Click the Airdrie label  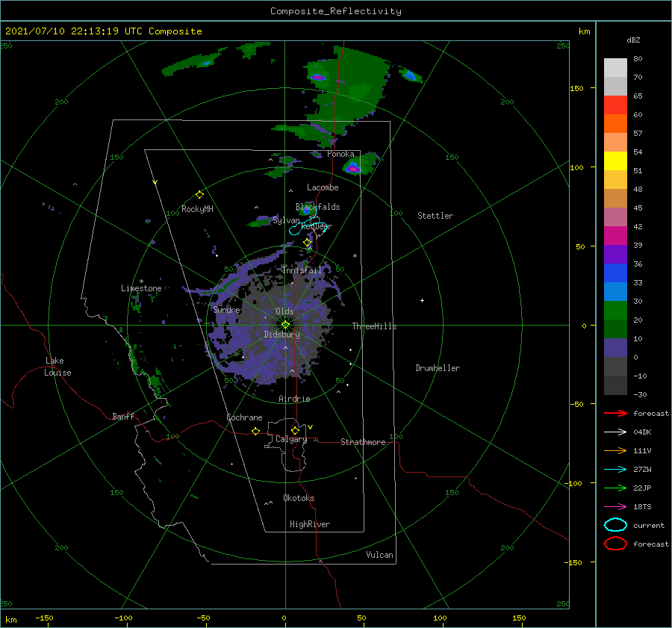pyautogui.click(x=294, y=399)
